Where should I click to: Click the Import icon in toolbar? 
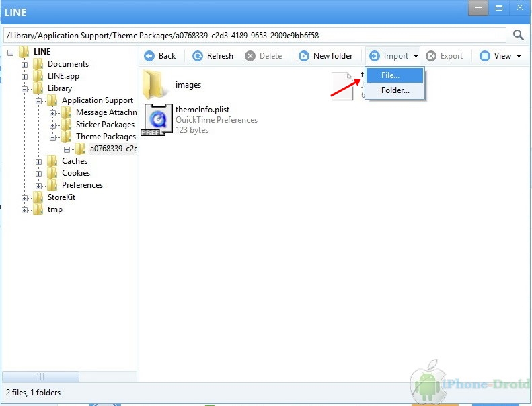(374, 56)
